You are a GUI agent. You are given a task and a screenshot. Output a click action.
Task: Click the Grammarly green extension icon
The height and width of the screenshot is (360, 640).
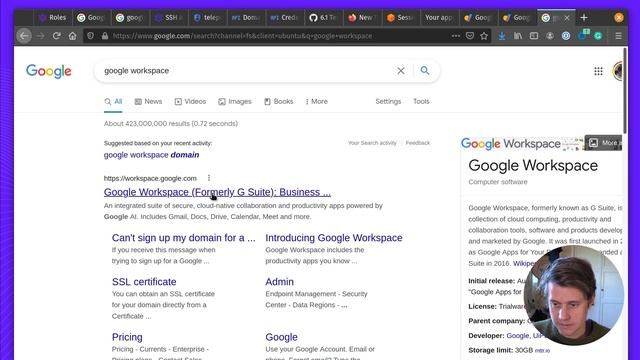pos(598,36)
